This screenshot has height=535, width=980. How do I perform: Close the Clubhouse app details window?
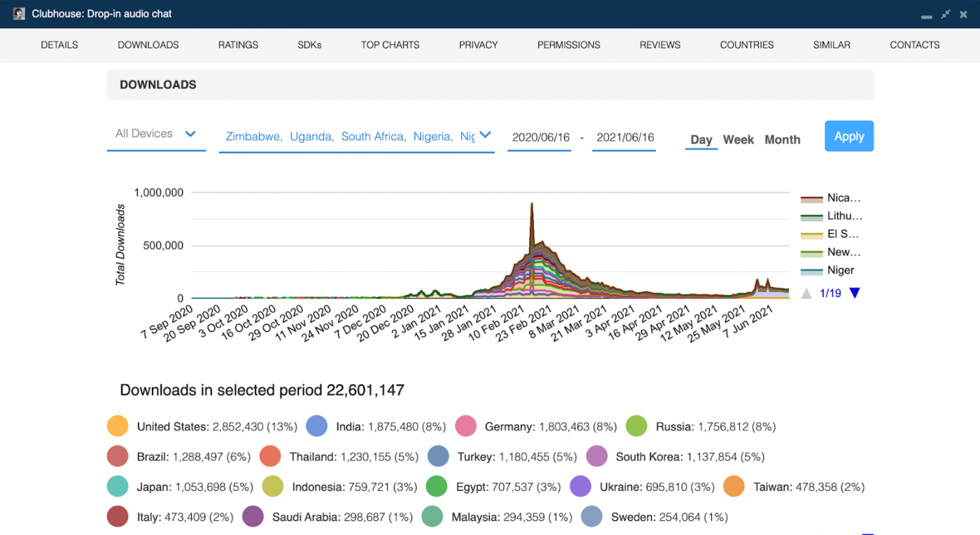pyautogui.click(x=964, y=14)
